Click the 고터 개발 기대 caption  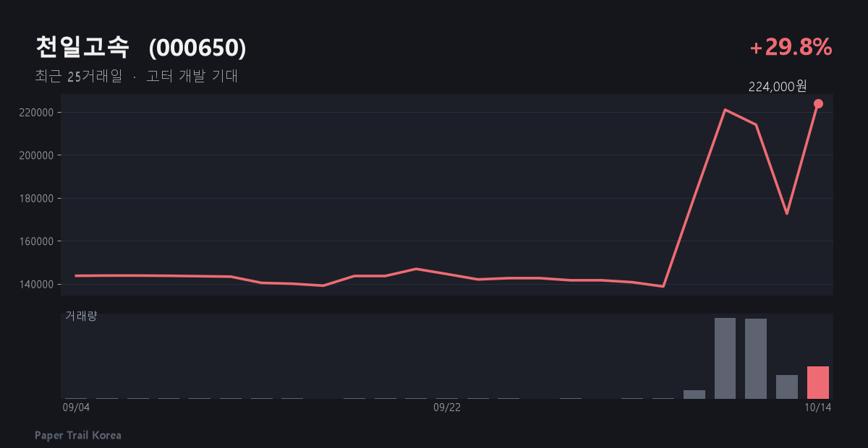(x=192, y=76)
